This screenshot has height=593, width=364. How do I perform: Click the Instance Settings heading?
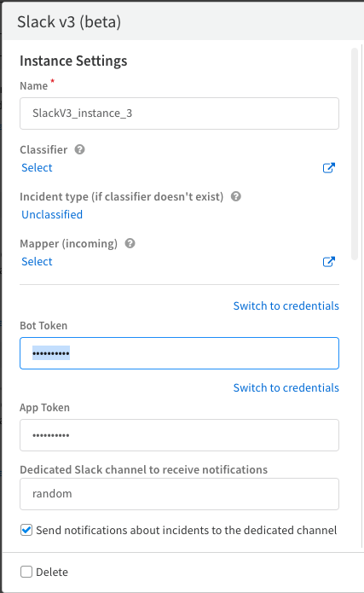pyautogui.click(x=73, y=61)
